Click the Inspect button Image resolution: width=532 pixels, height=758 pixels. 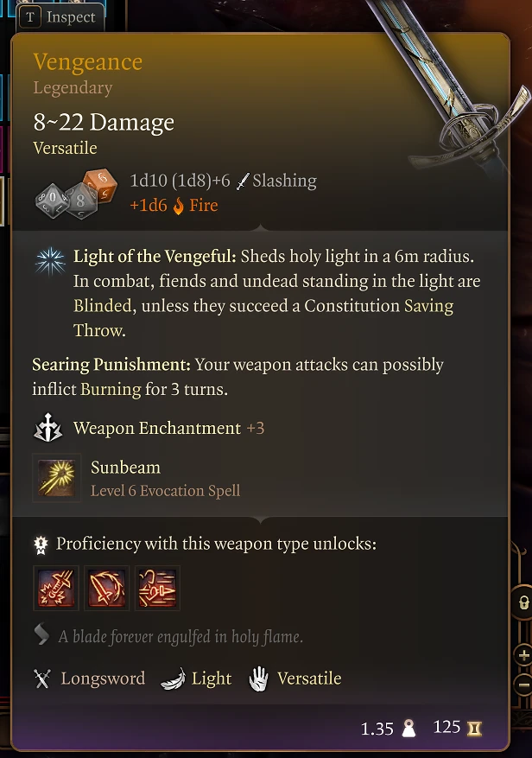[x=60, y=17]
